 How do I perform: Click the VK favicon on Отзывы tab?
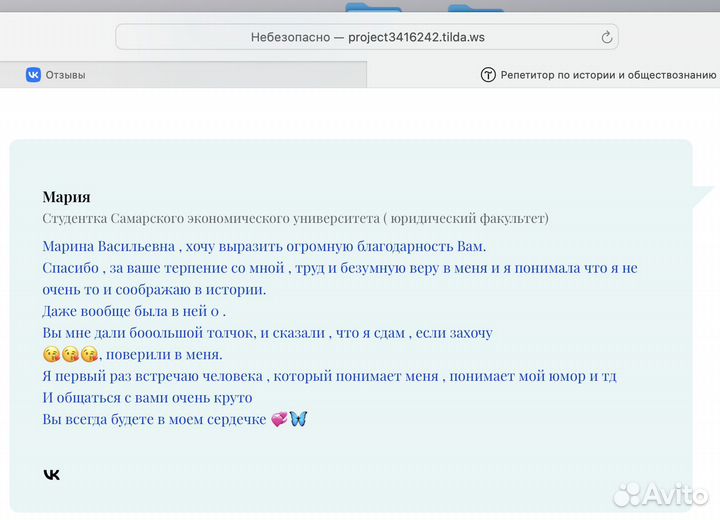33,74
